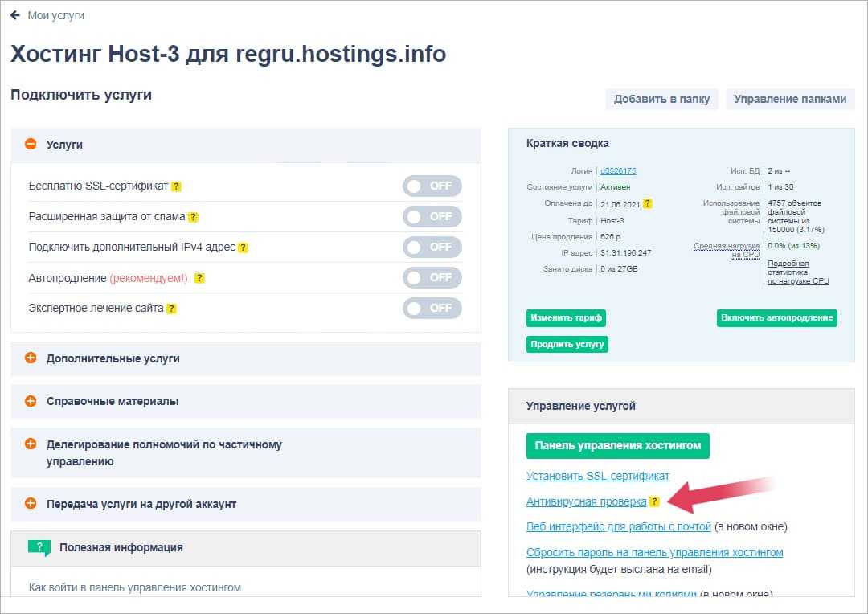Open help icon for Расширенная защита от спама
868x614 pixels.
193,217
